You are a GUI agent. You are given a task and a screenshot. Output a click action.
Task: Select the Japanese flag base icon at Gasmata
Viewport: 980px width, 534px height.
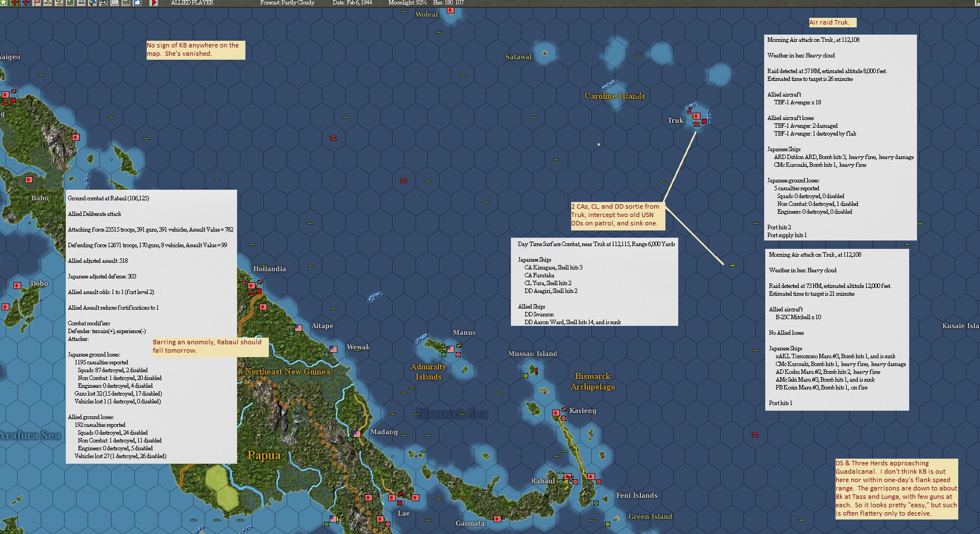pos(498,519)
